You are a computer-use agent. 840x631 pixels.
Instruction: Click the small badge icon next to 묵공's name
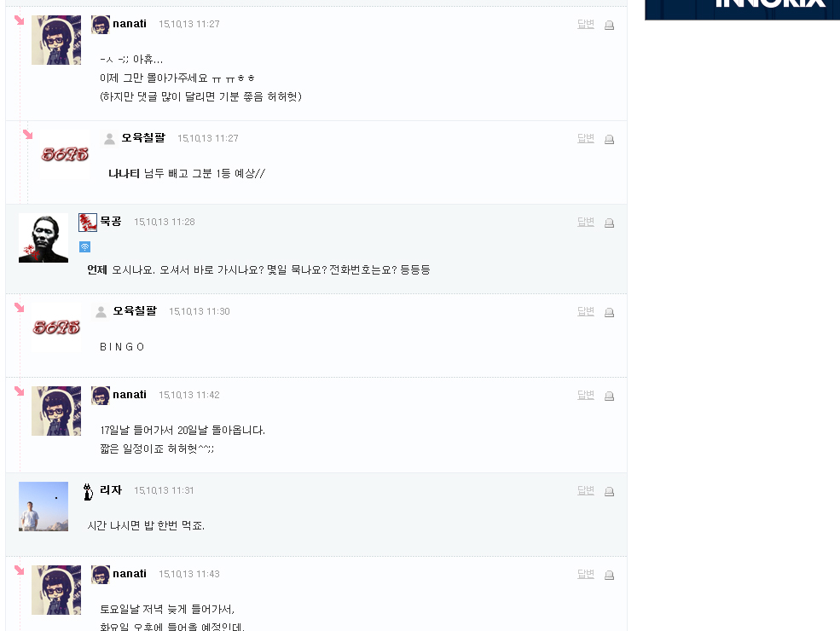click(88, 223)
